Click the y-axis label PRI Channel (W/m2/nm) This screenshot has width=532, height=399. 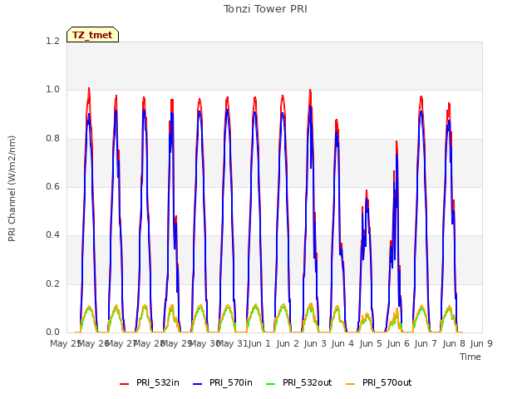pos(12,189)
